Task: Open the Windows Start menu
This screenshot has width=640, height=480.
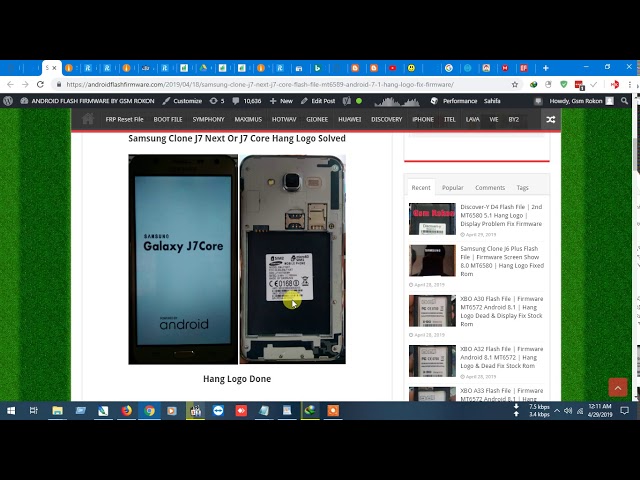Action: pyautogui.click(x=11, y=411)
